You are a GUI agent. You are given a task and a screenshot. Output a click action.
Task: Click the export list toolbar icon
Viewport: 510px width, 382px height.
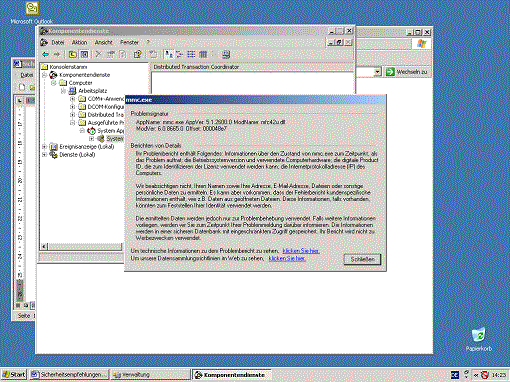tap(153, 54)
